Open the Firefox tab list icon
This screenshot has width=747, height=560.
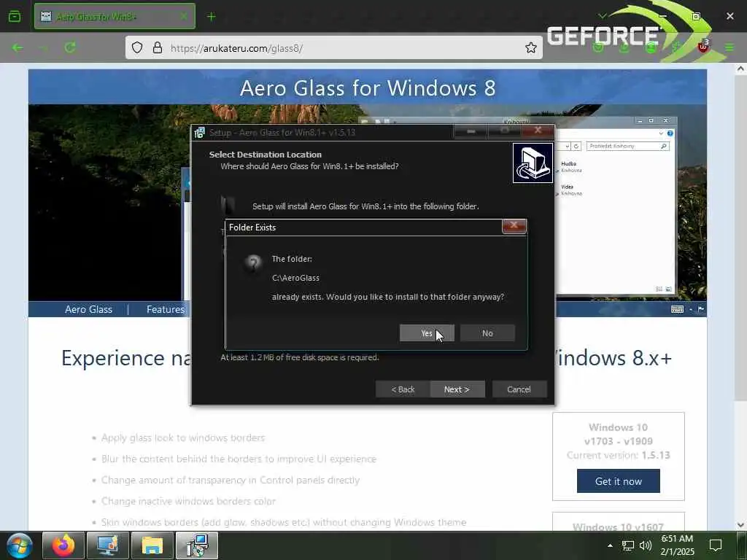point(15,16)
